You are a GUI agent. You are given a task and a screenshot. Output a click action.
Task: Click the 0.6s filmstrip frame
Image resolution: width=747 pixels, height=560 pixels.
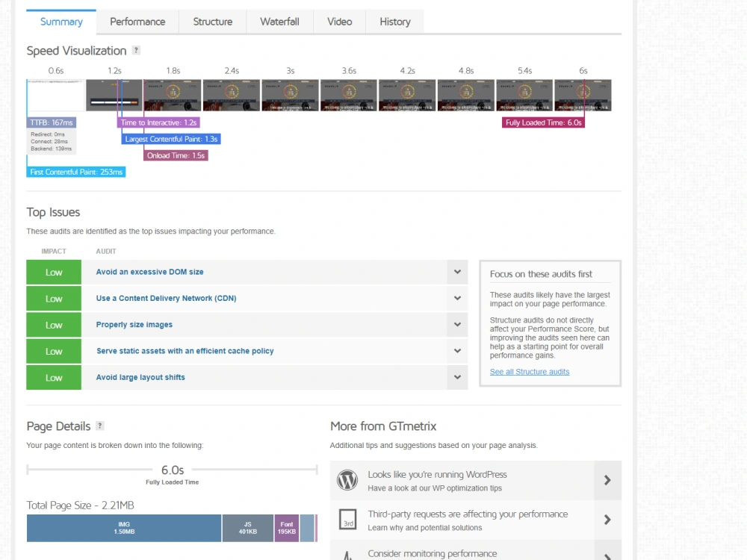pyautogui.click(x=55, y=96)
